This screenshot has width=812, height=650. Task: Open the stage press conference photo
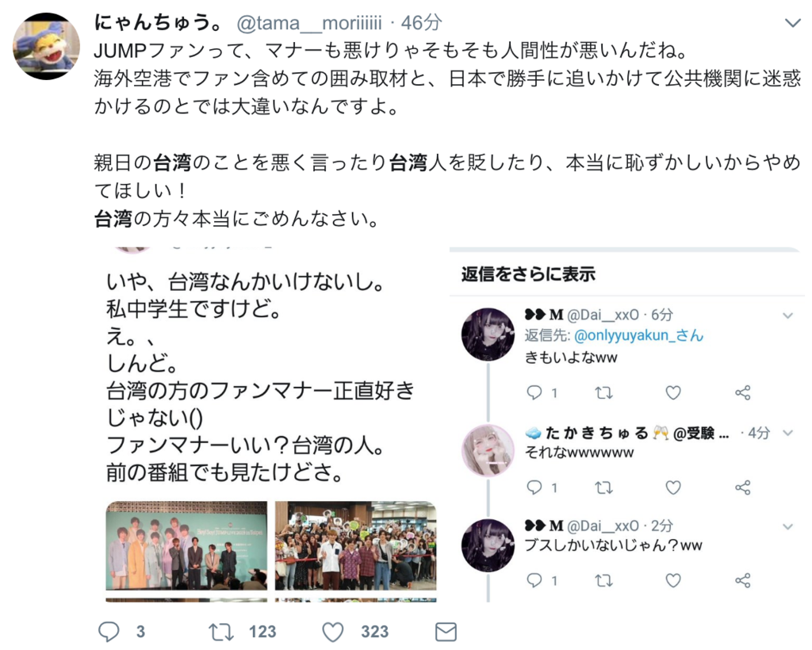186,545
